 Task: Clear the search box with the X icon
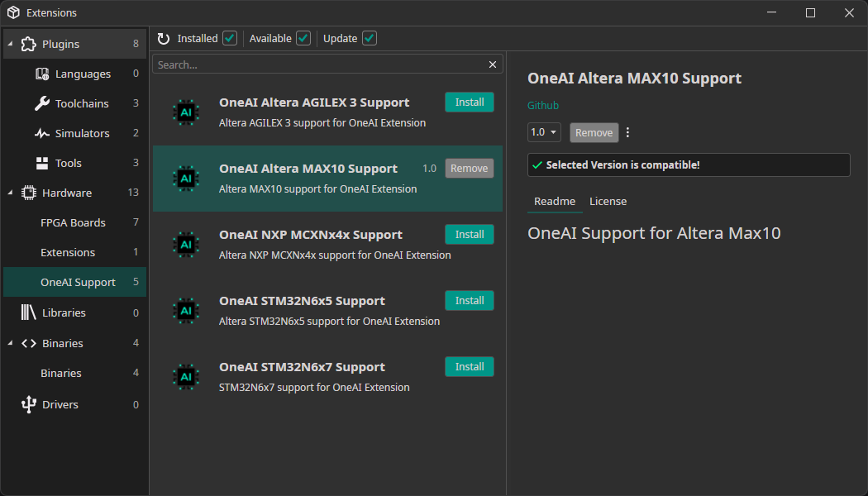point(493,64)
